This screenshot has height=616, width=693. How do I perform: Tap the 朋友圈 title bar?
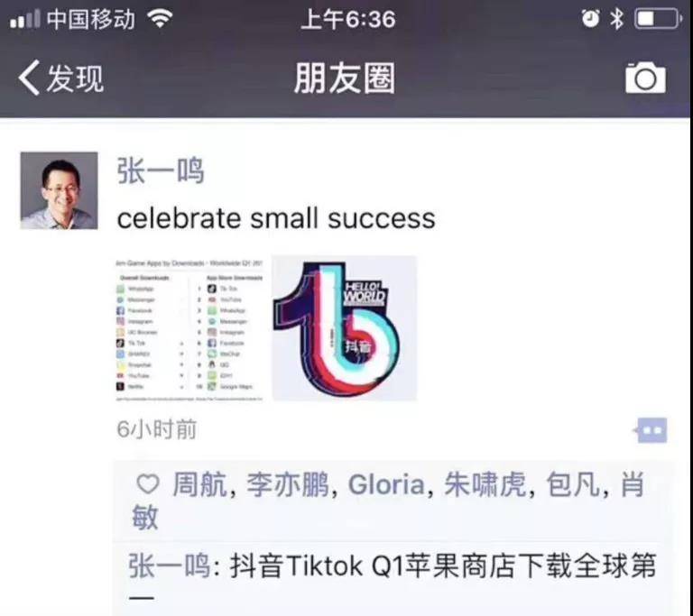(x=345, y=78)
